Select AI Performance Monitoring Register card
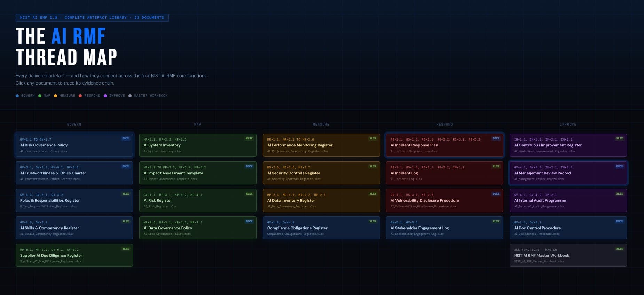The width and height of the screenshot is (644, 295). click(x=321, y=145)
